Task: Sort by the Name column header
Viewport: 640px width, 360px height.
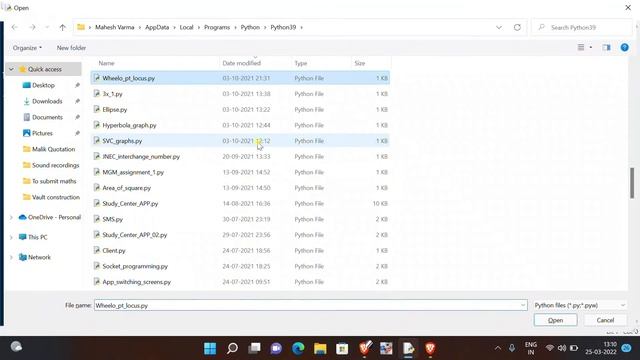Action: (106, 63)
